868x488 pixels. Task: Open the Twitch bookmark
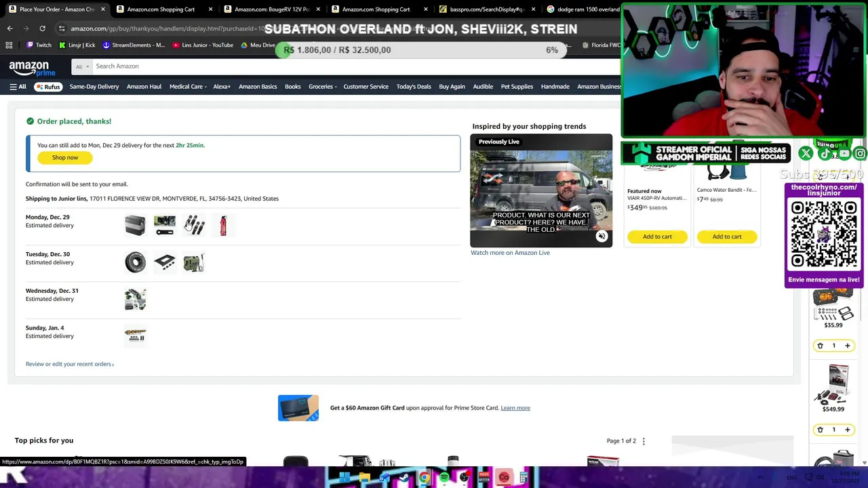[x=39, y=45]
